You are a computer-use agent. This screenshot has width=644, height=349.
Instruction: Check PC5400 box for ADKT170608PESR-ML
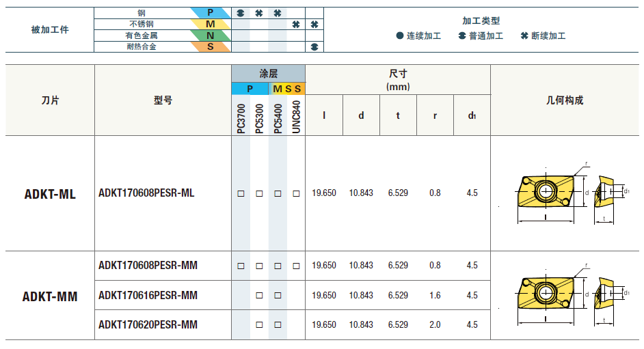pos(278,193)
